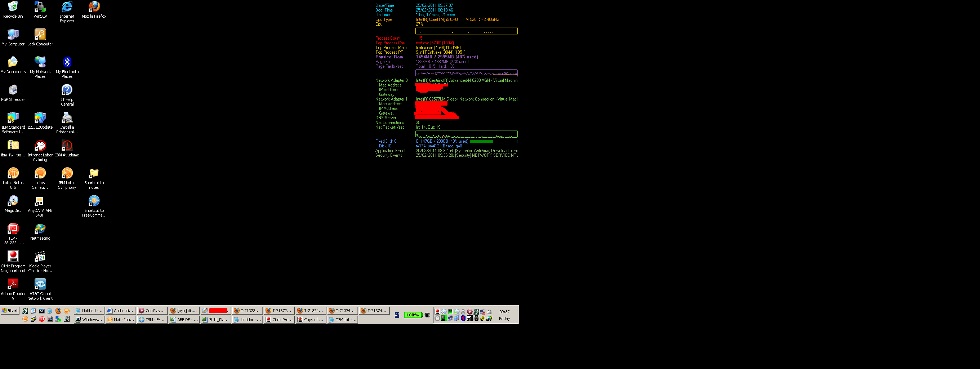Click the 100% battery gauge in taskbar
The image size is (980, 369).
[413, 315]
